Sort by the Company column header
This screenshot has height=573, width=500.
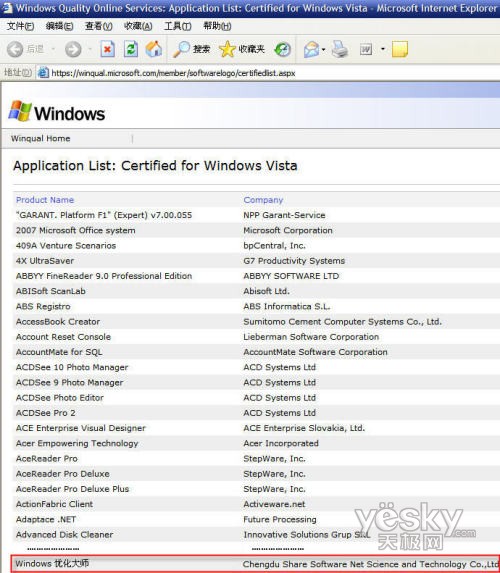tap(263, 200)
